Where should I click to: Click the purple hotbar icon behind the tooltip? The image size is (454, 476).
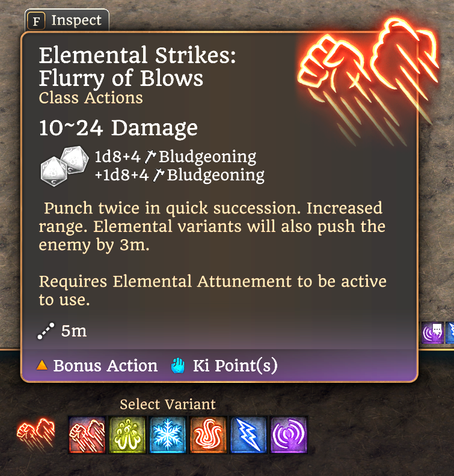tap(432, 333)
